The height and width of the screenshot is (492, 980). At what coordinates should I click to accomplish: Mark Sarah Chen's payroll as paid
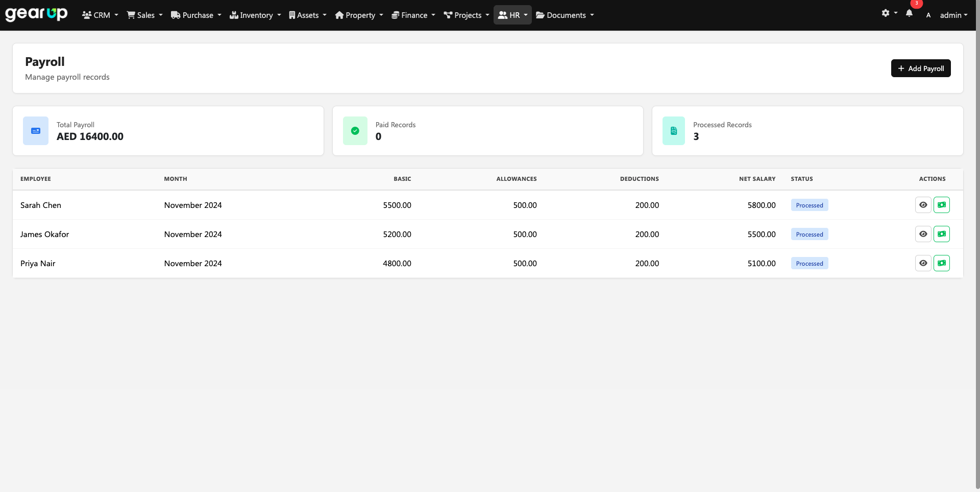942,205
